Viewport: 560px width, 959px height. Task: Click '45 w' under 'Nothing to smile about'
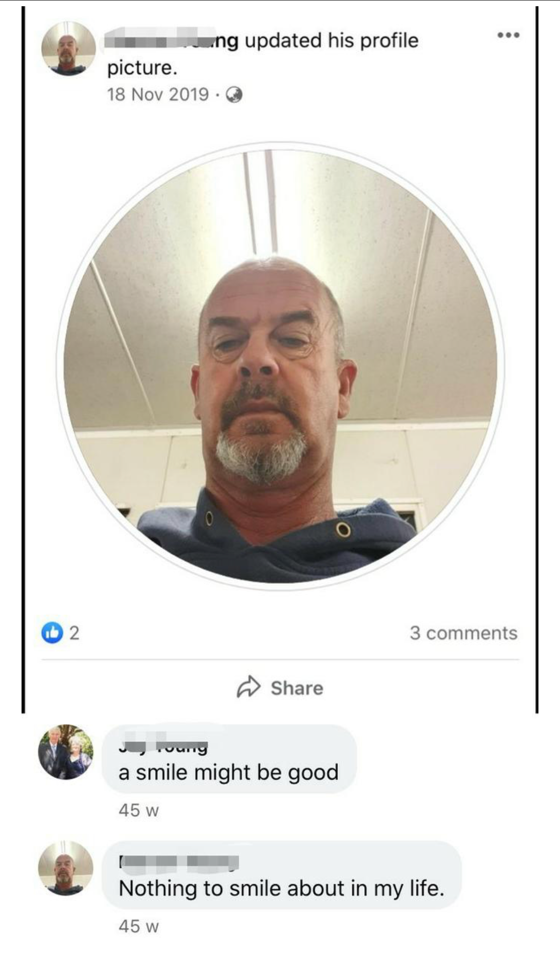139,926
